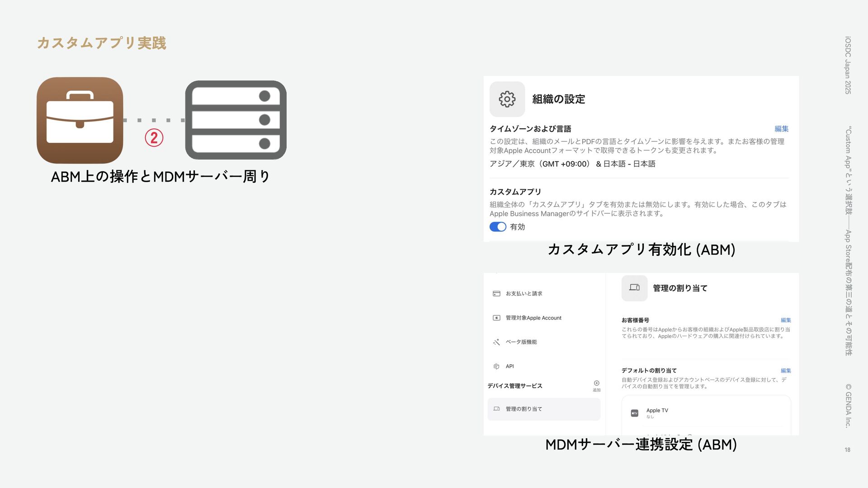Click the slide page number 18
Image resolution: width=868 pixels, height=488 pixels.
[x=847, y=450]
